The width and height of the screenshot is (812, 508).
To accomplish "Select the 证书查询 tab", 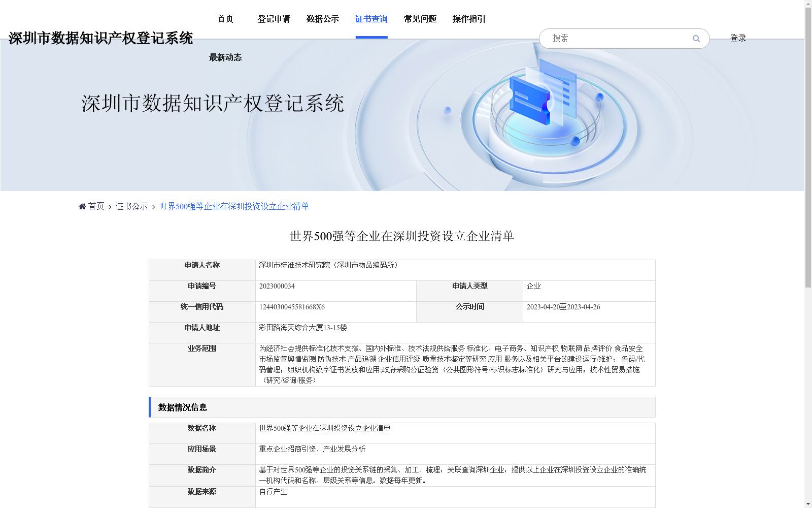I will 371,19.
